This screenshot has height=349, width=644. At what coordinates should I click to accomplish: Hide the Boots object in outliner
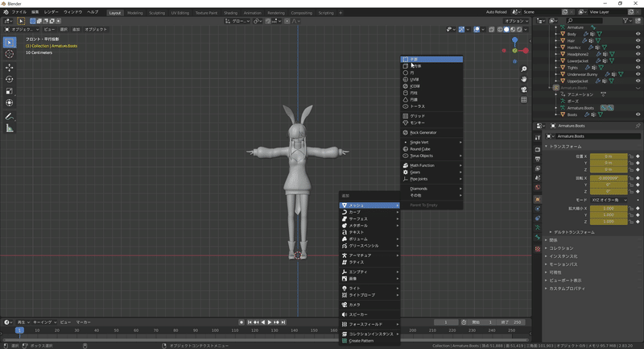click(638, 114)
